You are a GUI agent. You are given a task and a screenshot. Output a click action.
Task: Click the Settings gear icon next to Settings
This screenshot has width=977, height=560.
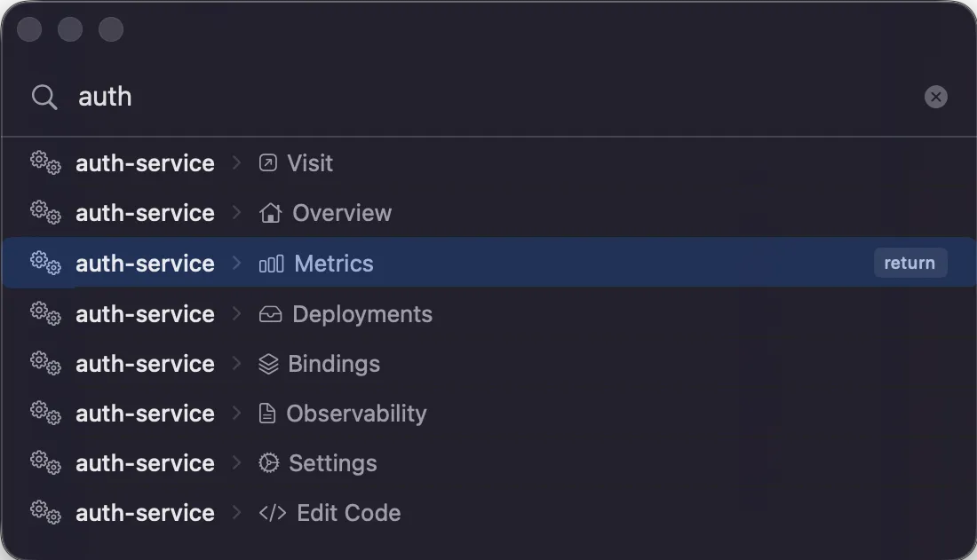tap(269, 462)
